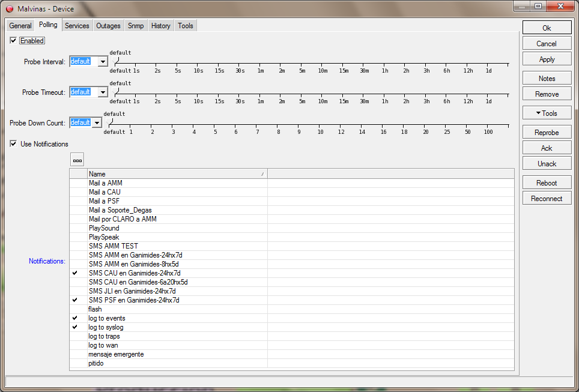
Task: Uncheck the log to syslog notification
Action: 75,327
